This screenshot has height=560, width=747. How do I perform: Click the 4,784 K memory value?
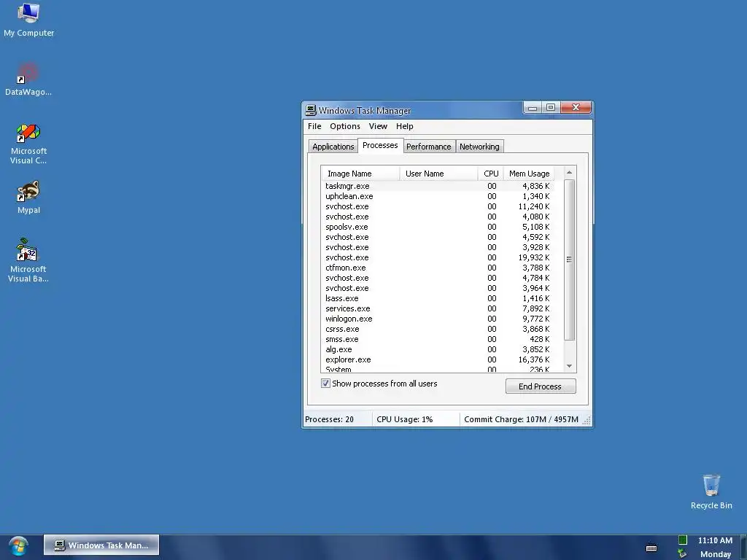tap(536, 278)
